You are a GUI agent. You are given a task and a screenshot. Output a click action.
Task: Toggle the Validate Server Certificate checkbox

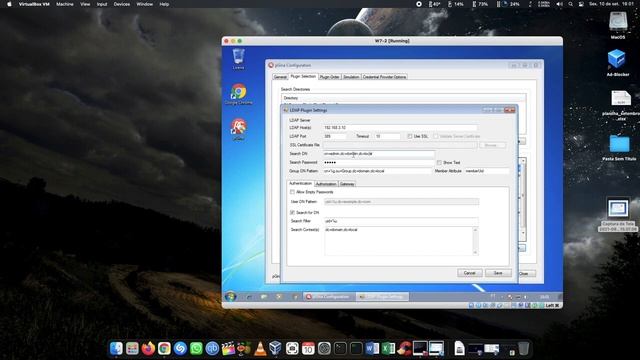(x=436, y=136)
